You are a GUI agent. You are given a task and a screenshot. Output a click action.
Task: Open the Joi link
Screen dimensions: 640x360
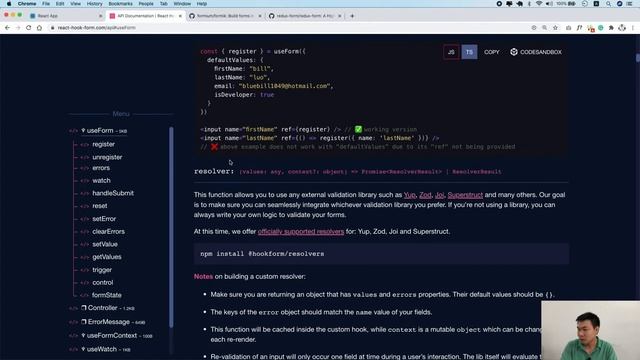440,195
